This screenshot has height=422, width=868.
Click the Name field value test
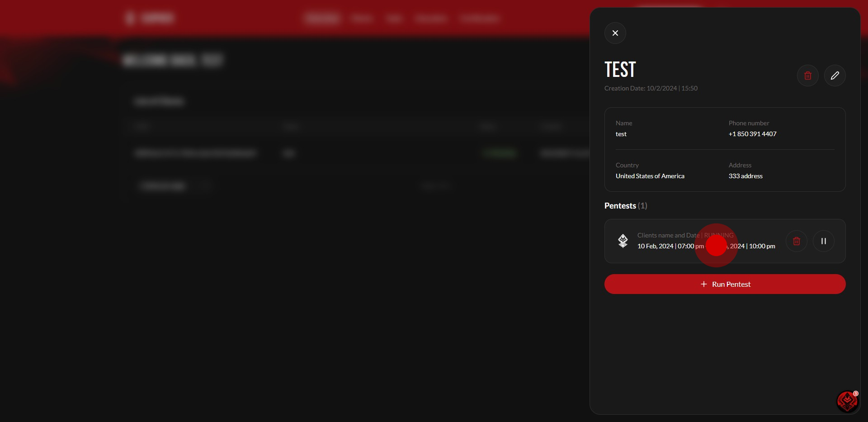pos(621,134)
